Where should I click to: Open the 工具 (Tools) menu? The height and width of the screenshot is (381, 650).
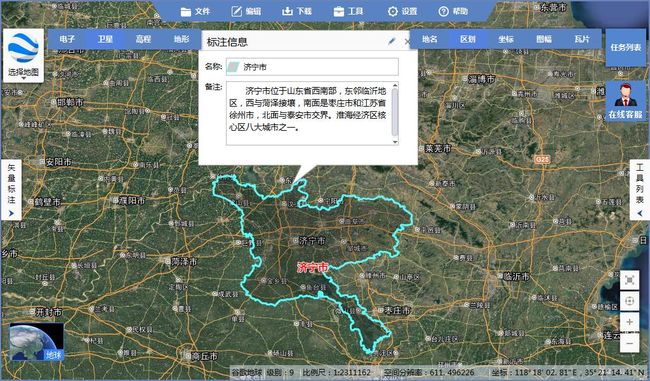pos(349,11)
